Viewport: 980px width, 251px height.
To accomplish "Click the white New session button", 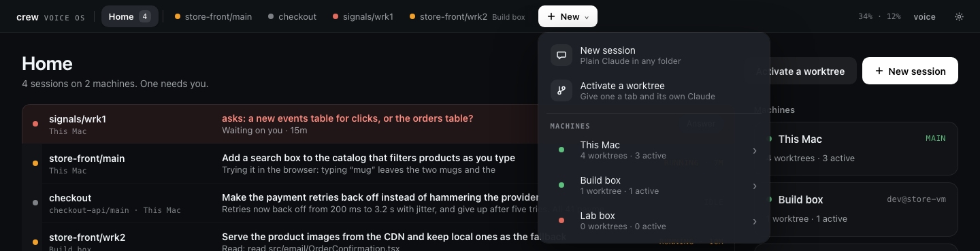I will point(910,71).
